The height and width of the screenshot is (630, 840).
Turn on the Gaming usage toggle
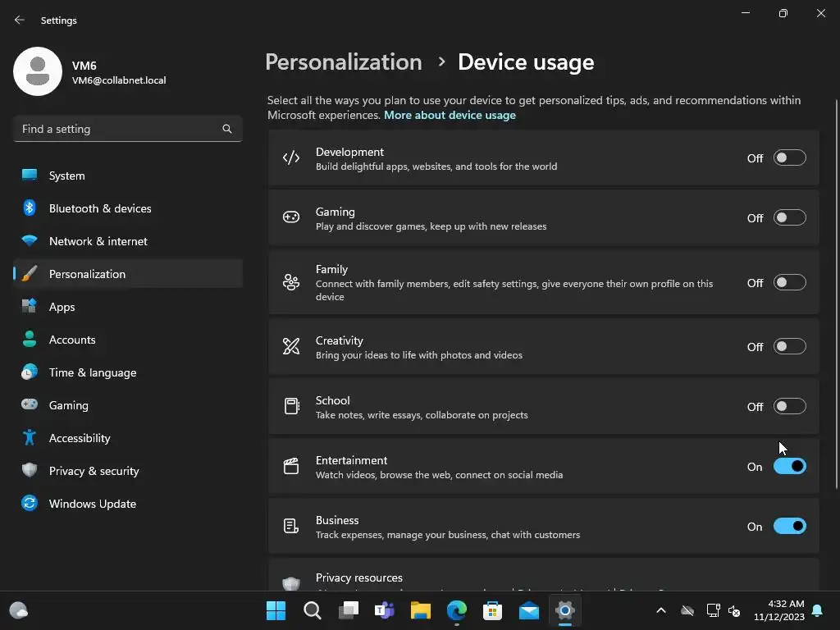(789, 218)
